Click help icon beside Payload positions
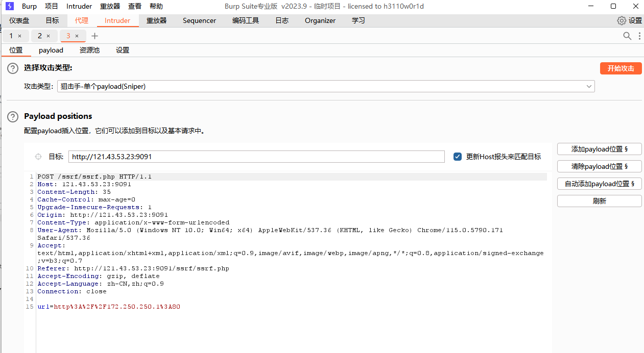The image size is (644, 353). pyautogui.click(x=13, y=116)
